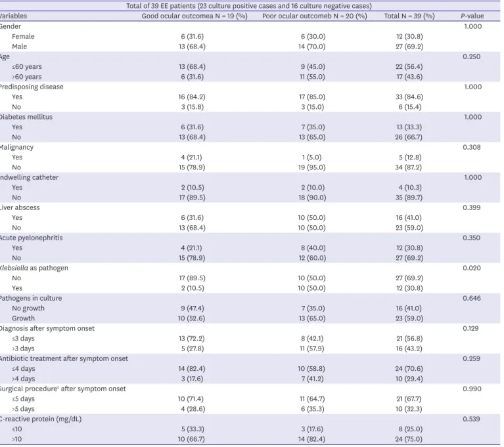Select the 'Indwelling catheter' row label
Image resolution: width=504 pixels, height=447 pixels.
click(x=30, y=177)
